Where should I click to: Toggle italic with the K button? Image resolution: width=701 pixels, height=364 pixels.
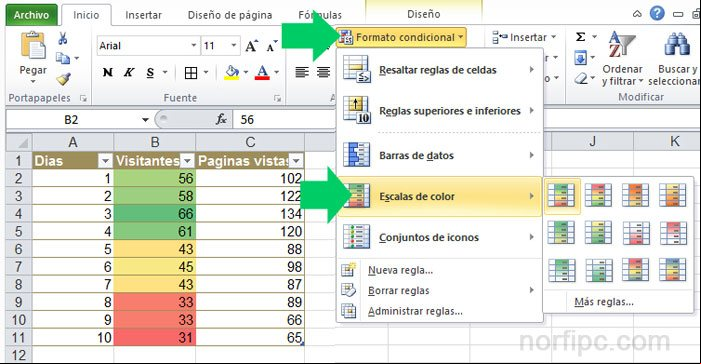(129, 72)
